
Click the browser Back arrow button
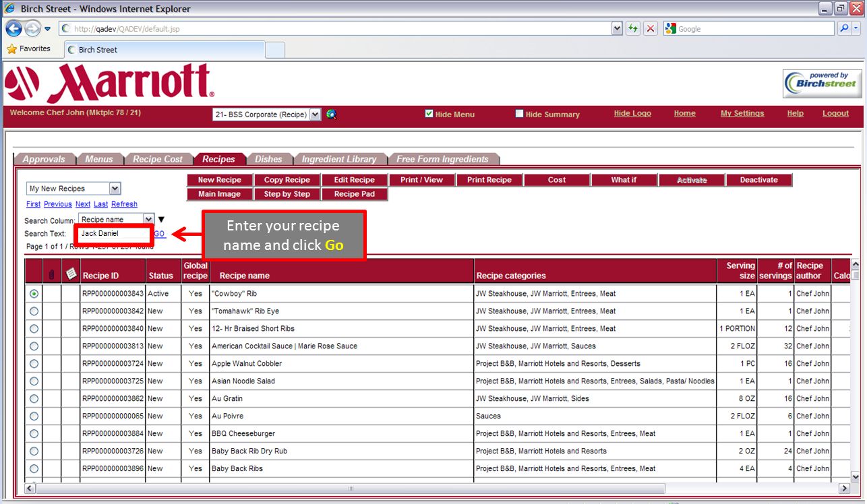click(13, 29)
